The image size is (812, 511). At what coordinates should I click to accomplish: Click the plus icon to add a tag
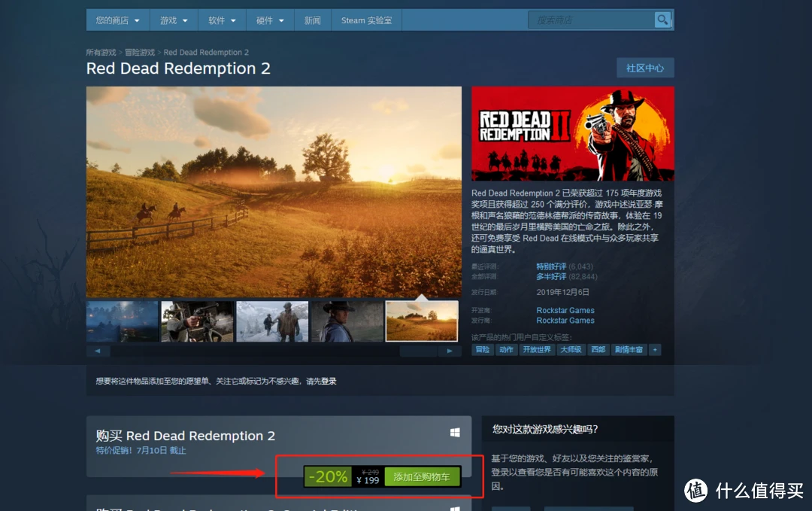pyautogui.click(x=655, y=350)
